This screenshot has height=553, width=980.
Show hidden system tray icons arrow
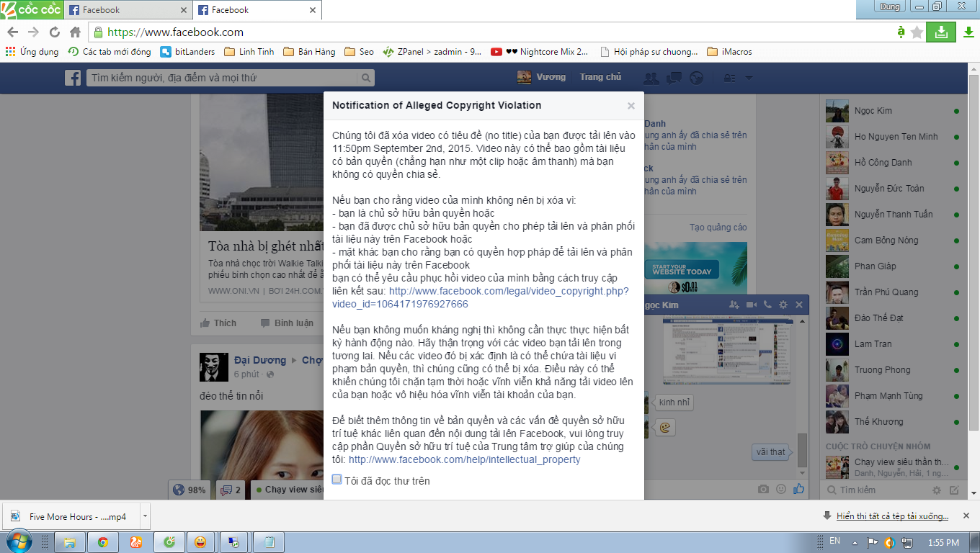click(855, 542)
